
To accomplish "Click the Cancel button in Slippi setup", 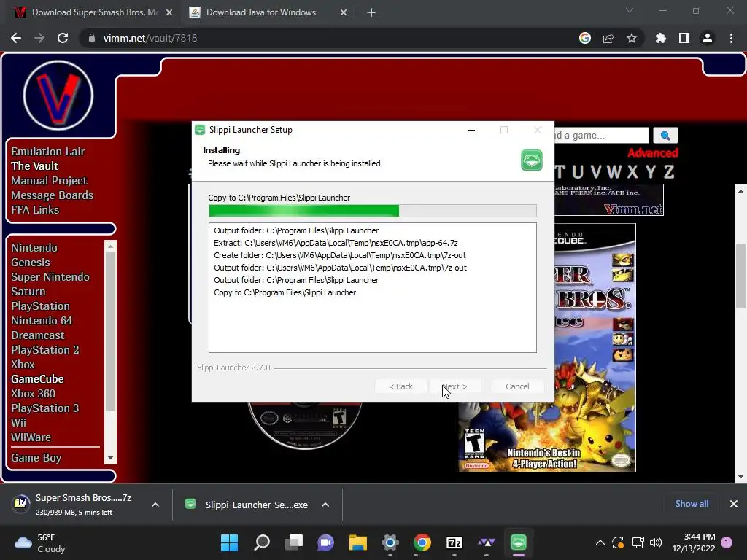I will click(x=517, y=386).
